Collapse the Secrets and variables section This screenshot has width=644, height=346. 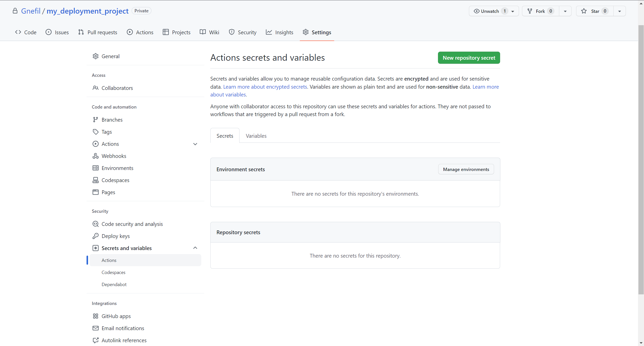tap(195, 248)
